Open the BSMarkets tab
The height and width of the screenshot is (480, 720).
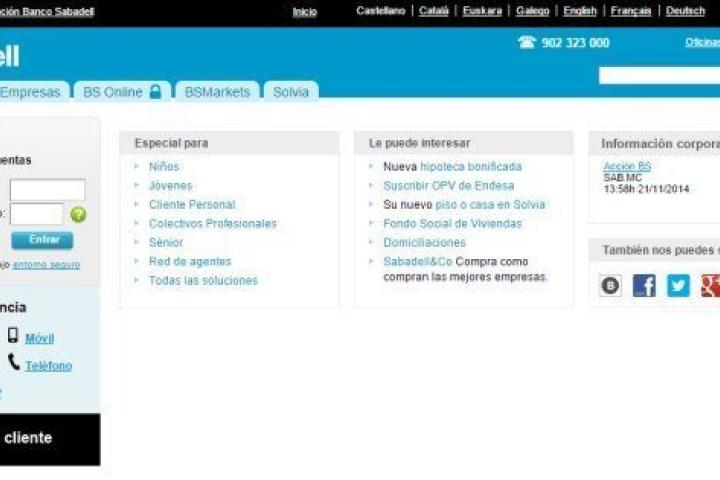(x=217, y=92)
